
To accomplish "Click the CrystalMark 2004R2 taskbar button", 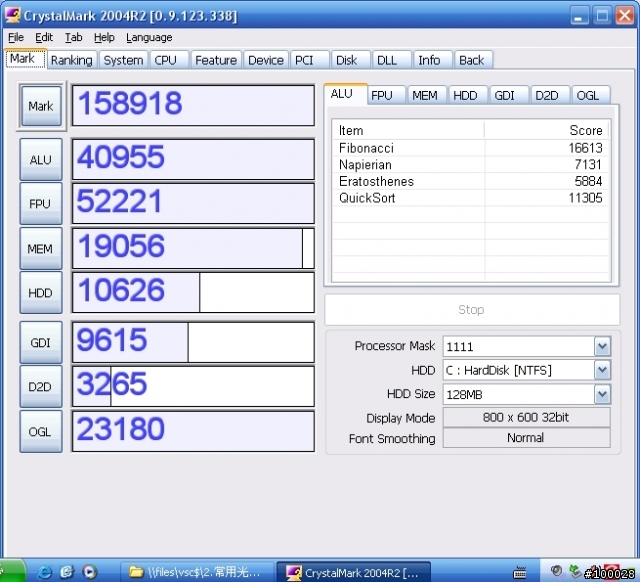I will click(x=353, y=572).
